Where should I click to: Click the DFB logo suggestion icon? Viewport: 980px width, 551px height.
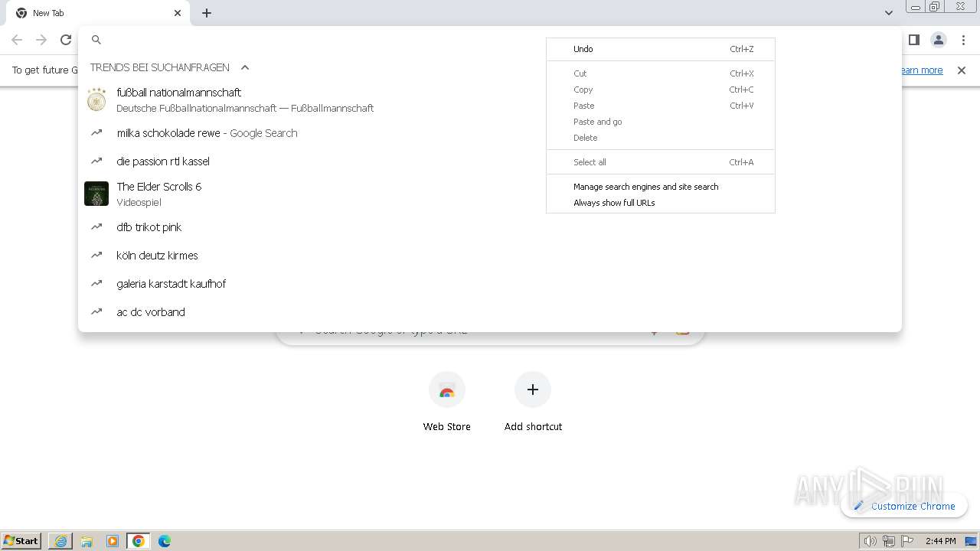(96, 99)
